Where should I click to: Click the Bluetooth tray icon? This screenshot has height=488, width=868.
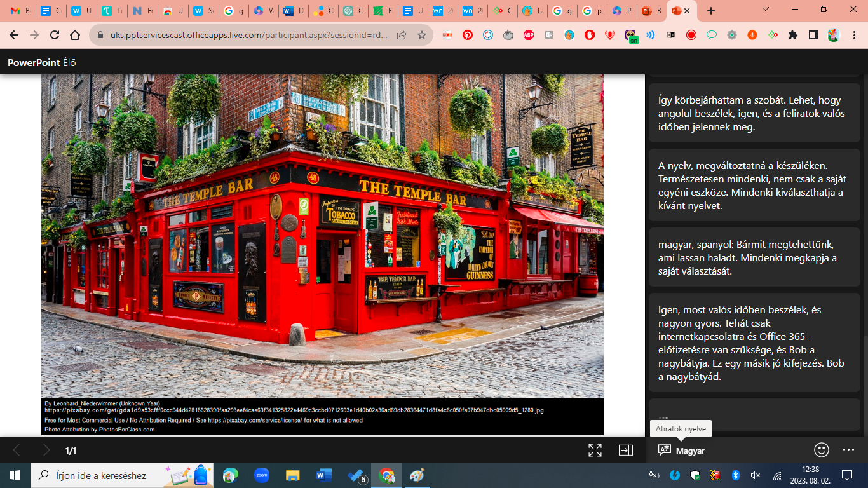coord(736,475)
